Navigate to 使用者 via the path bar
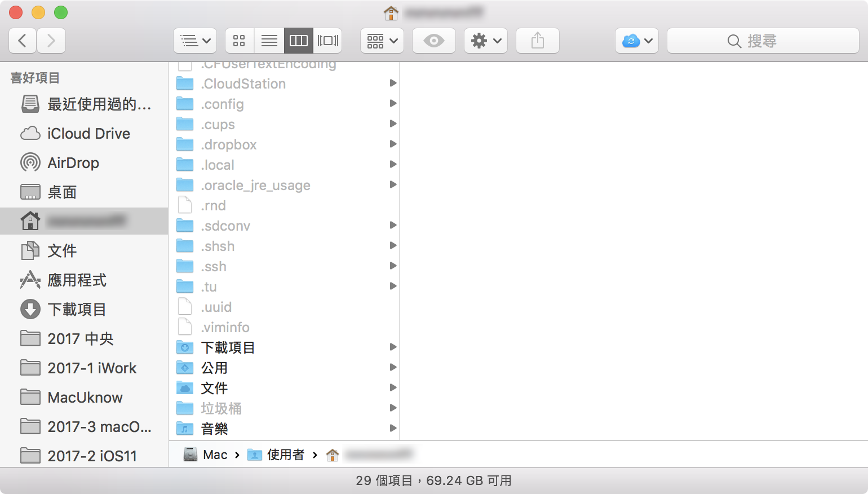The height and width of the screenshot is (494, 868). click(x=284, y=455)
